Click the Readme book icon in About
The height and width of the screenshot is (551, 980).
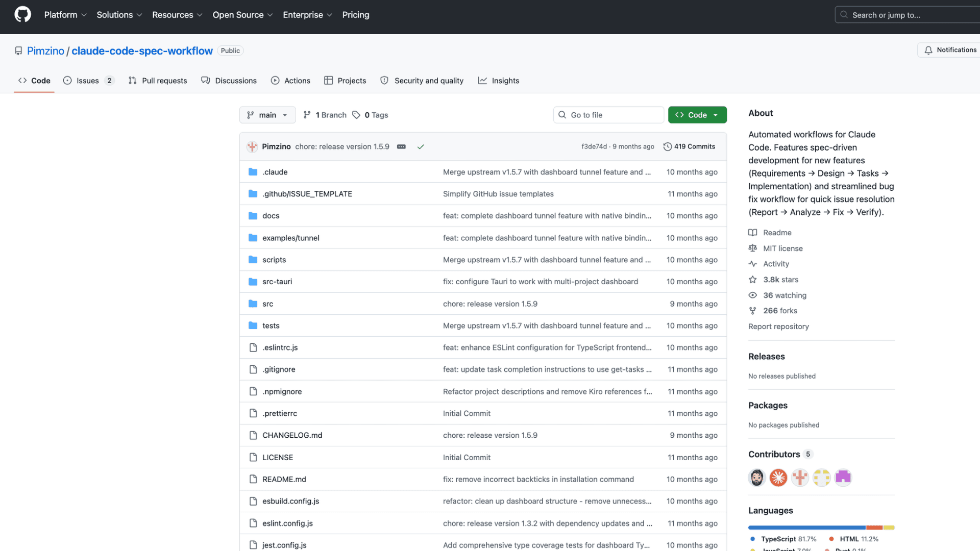coord(752,233)
